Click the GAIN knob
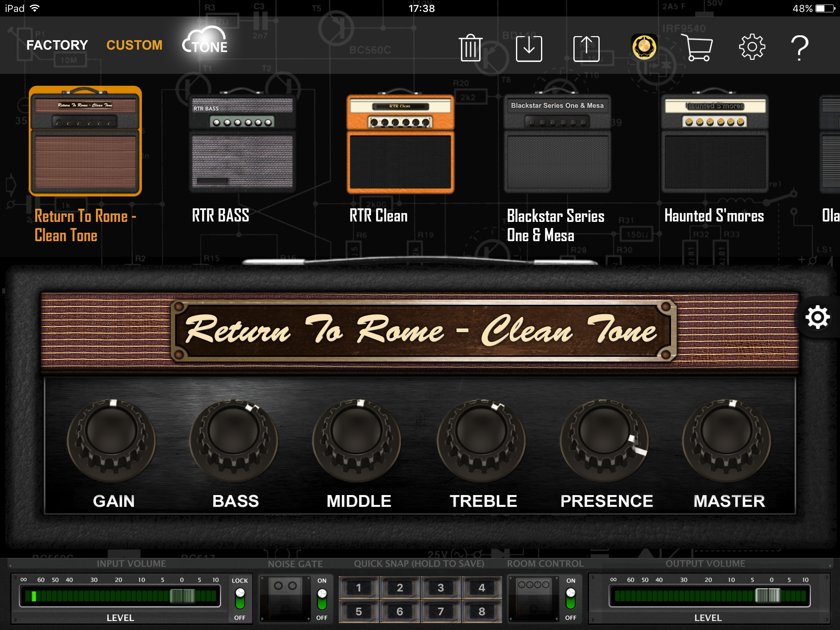Viewport: 840px width, 630px height. [x=112, y=440]
